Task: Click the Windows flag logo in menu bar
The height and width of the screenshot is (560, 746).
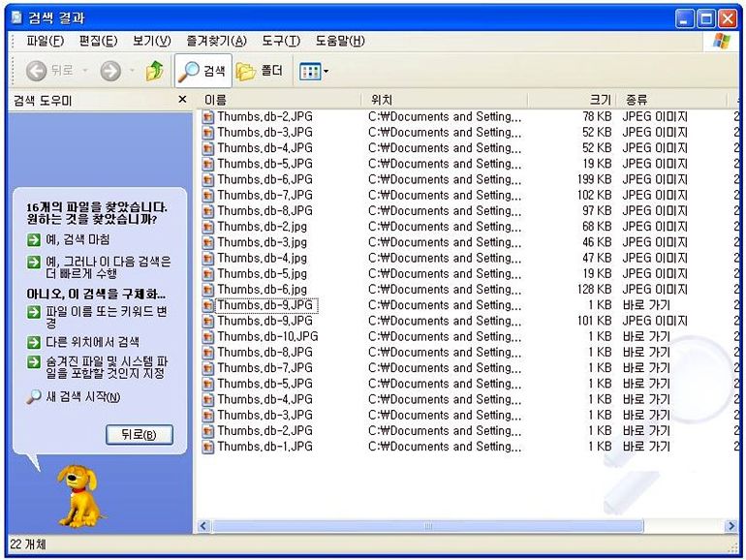Action: (722, 42)
